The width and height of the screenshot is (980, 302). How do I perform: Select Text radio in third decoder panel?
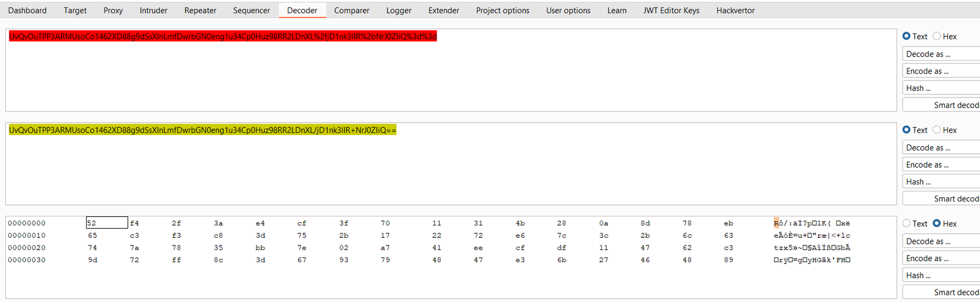(x=906, y=224)
